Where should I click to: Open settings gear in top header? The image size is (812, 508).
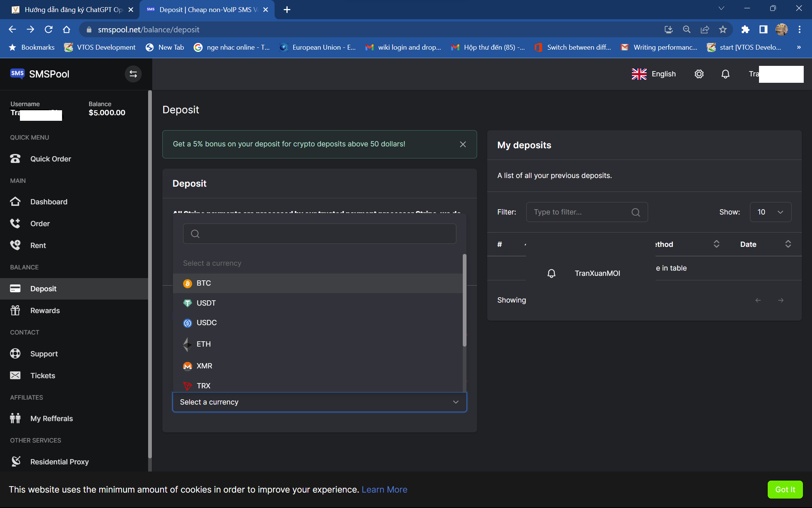pyautogui.click(x=699, y=74)
